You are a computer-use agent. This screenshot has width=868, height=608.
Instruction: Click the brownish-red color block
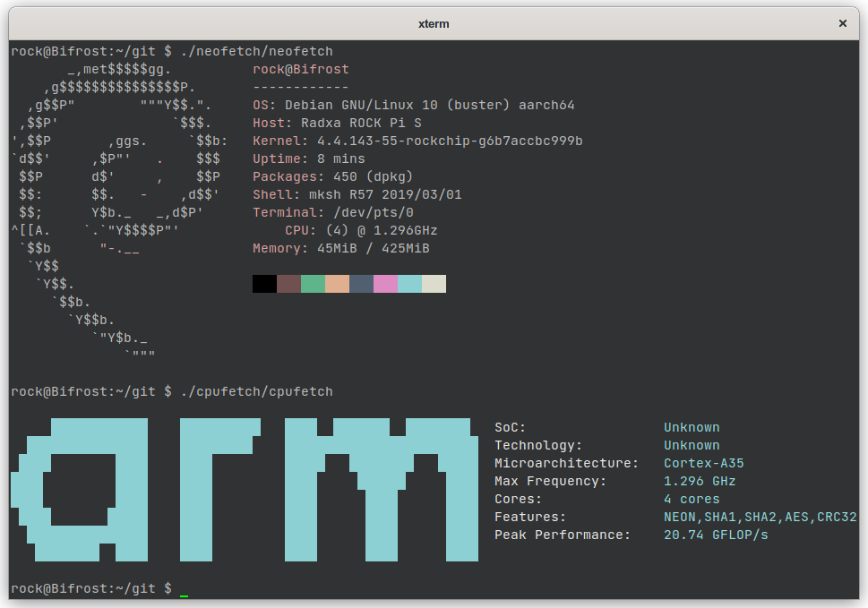tap(289, 284)
